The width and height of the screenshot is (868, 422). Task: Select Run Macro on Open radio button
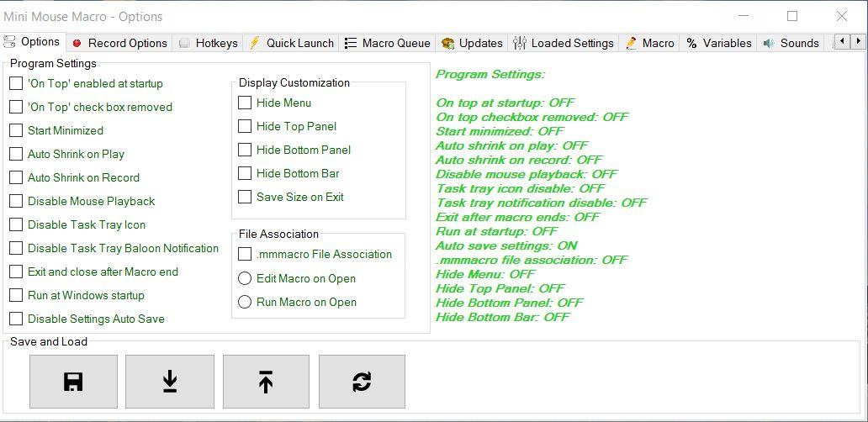(245, 302)
